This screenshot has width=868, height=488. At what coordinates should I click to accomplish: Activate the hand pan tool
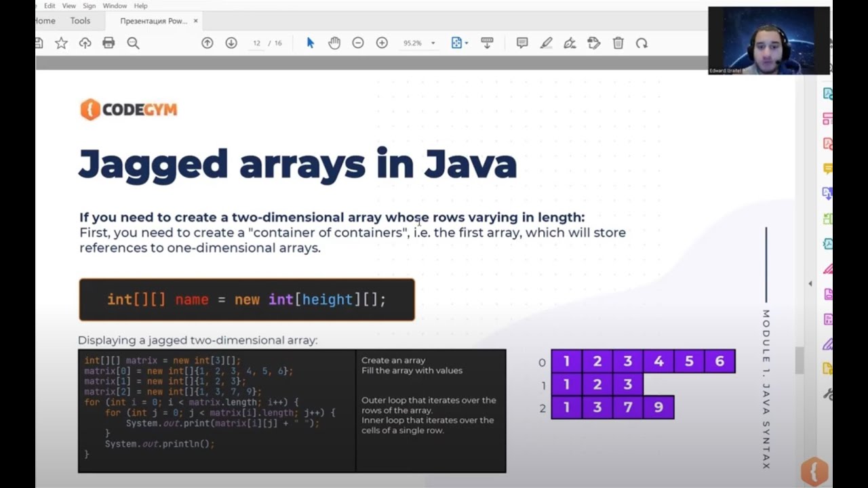[334, 43]
